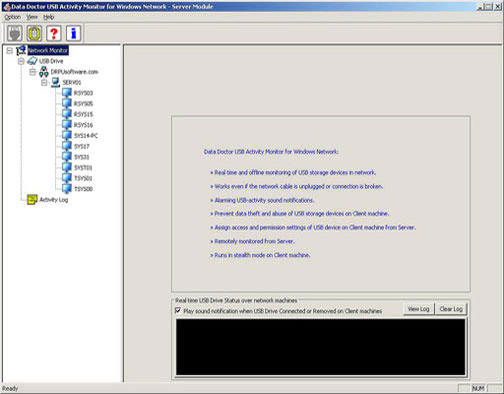Select the SYS14-PC client monitor icon
The height and width of the screenshot is (394, 504).
point(67,135)
